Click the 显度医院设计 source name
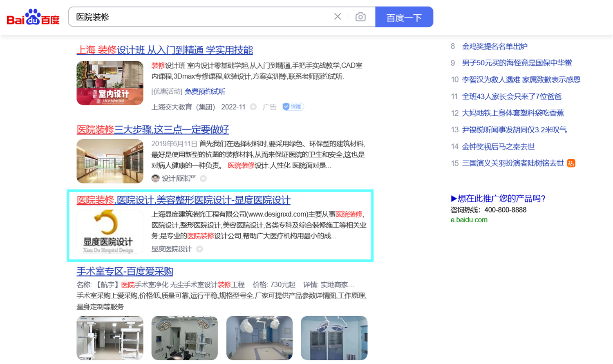Viewport: 613px width, 364px height. (172, 249)
